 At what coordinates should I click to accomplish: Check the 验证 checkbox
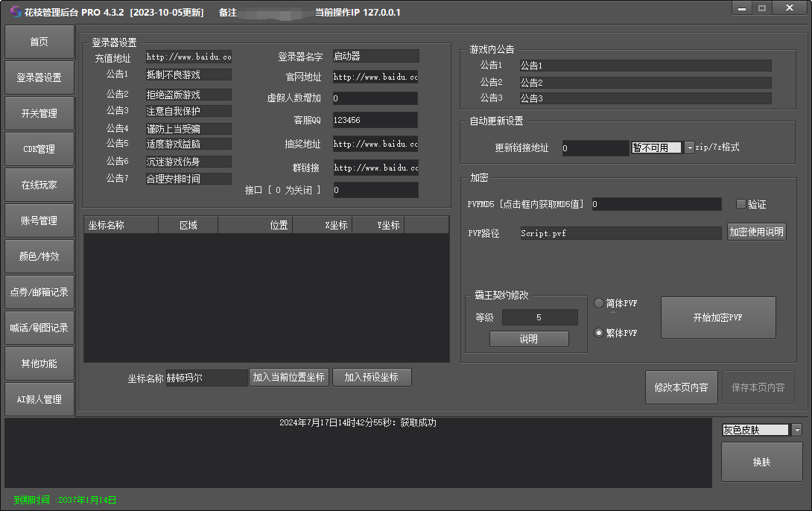tap(740, 204)
